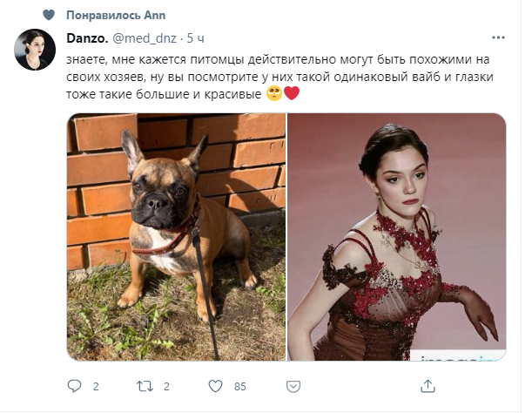Open Danzo's profile avatar picture
This screenshot has width=532, height=413.
35,50
